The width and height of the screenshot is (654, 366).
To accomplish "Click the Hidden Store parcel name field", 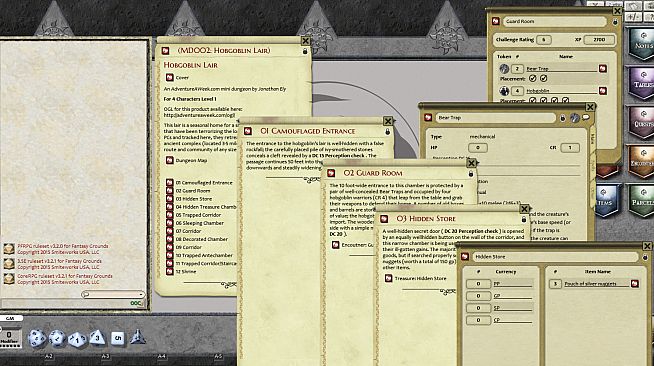I will click(x=555, y=257).
